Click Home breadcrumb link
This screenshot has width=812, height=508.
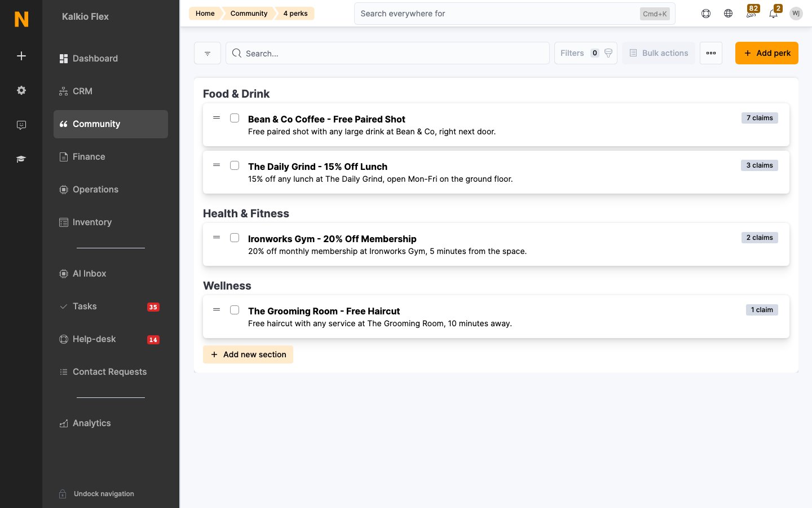pyautogui.click(x=205, y=14)
